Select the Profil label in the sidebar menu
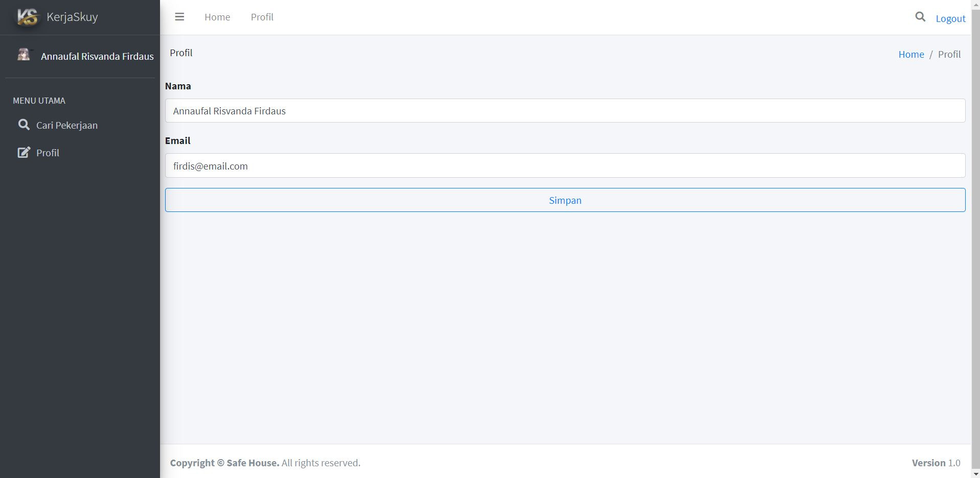Screen dimensions: 980x478 point(48,153)
